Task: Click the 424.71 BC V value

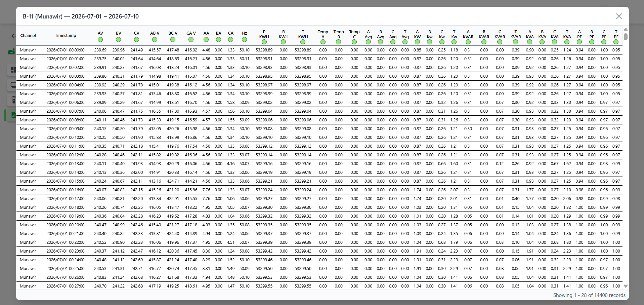Action: point(173,181)
